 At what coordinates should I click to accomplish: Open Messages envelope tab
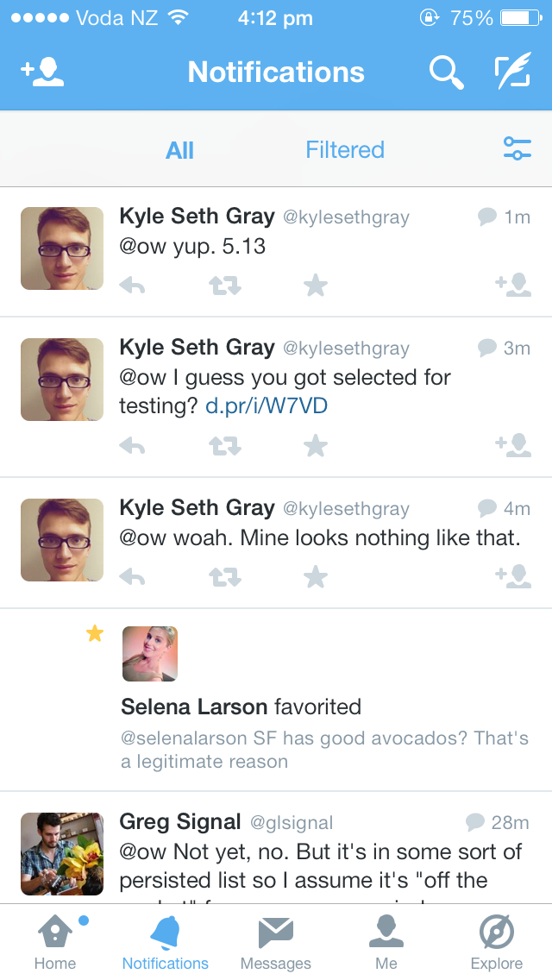click(x=276, y=940)
